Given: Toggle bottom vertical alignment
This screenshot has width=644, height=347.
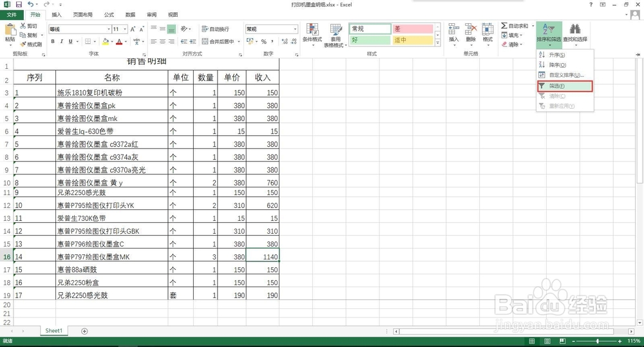Looking at the screenshot, I should tap(172, 29).
